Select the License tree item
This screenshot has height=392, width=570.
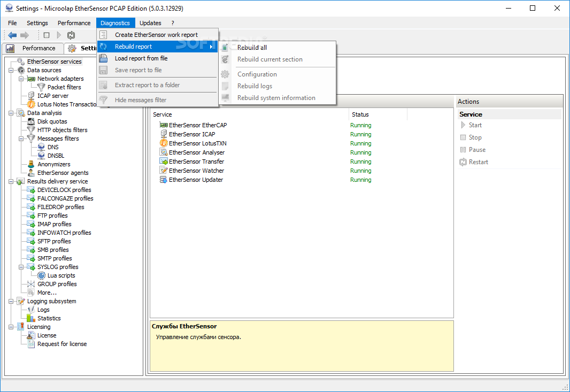pos(47,336)
